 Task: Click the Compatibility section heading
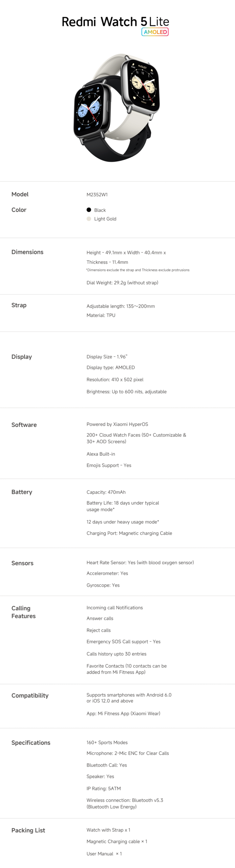(x=30, y=695)
